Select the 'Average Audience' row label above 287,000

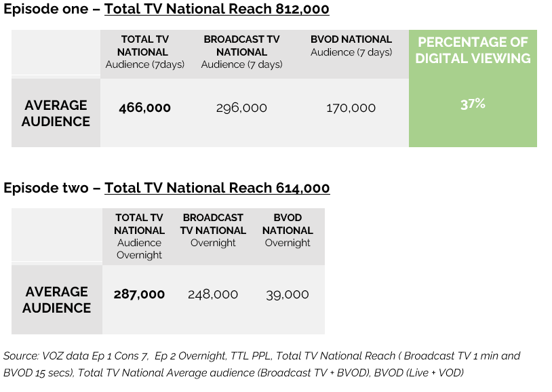click(x=57, y=299)
